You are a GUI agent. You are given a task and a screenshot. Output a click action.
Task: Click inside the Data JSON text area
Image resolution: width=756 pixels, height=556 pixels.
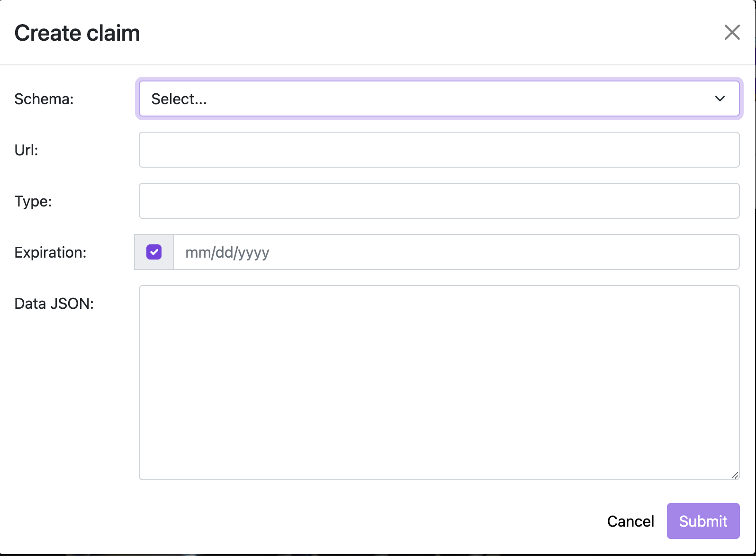pyautogui.click(x=439, y=383)
